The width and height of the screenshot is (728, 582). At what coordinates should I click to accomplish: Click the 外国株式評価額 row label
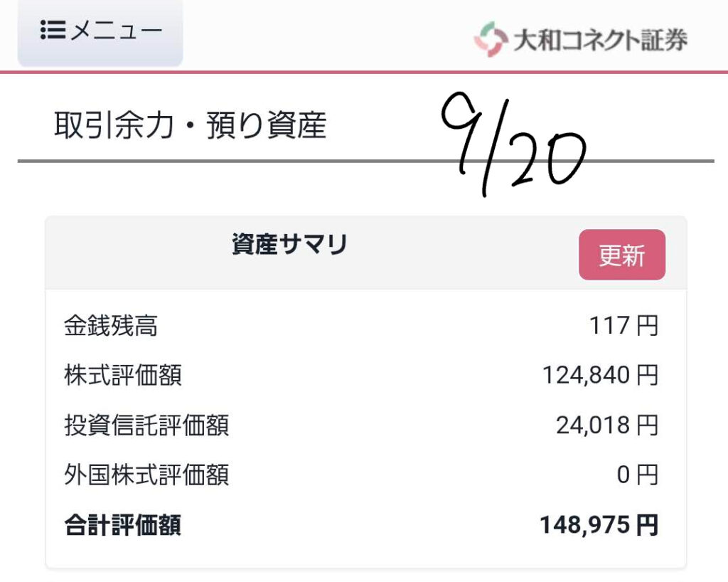tap(146, 474)
